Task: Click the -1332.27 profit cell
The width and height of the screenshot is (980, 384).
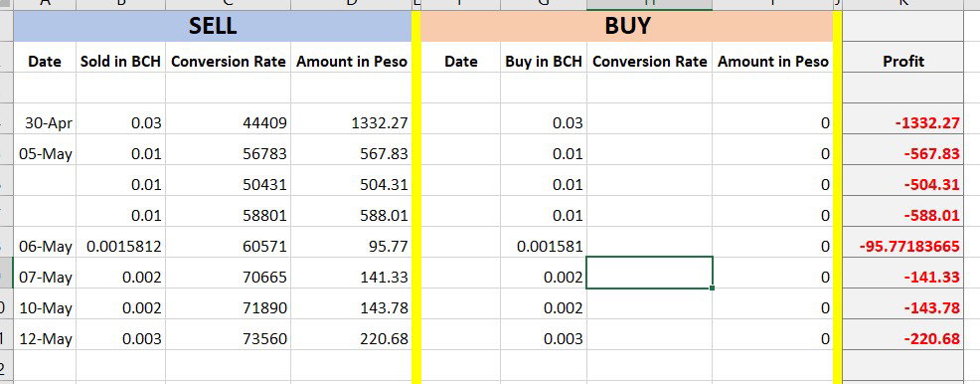Action: tap(903, 122)
